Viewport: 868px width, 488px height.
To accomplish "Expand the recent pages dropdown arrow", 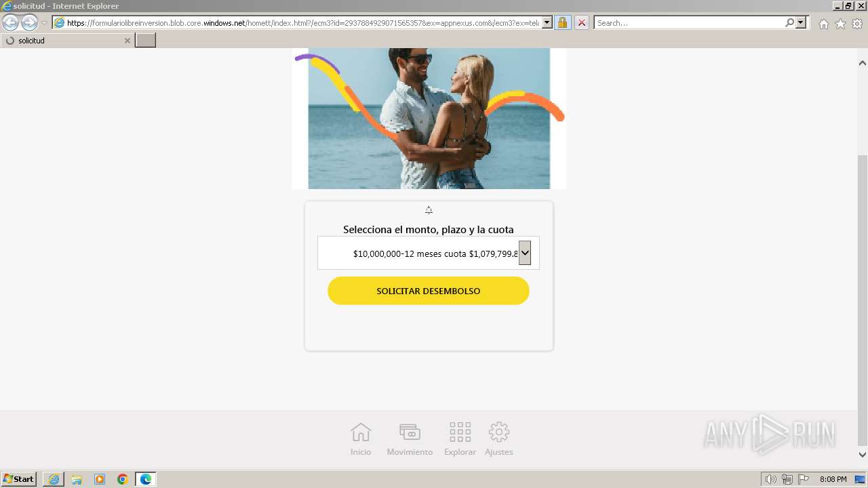I will click(44, 22).
